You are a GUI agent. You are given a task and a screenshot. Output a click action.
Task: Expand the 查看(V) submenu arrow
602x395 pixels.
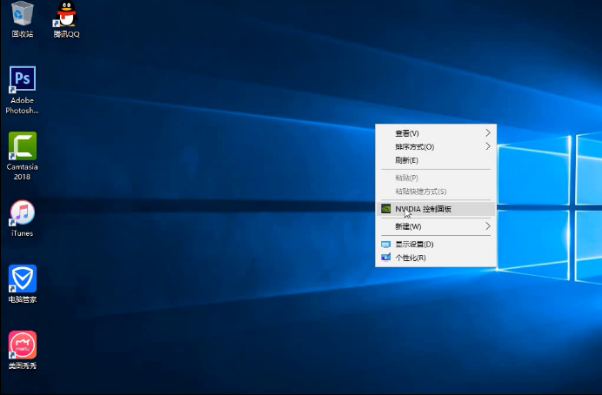[x=488, y=133]
